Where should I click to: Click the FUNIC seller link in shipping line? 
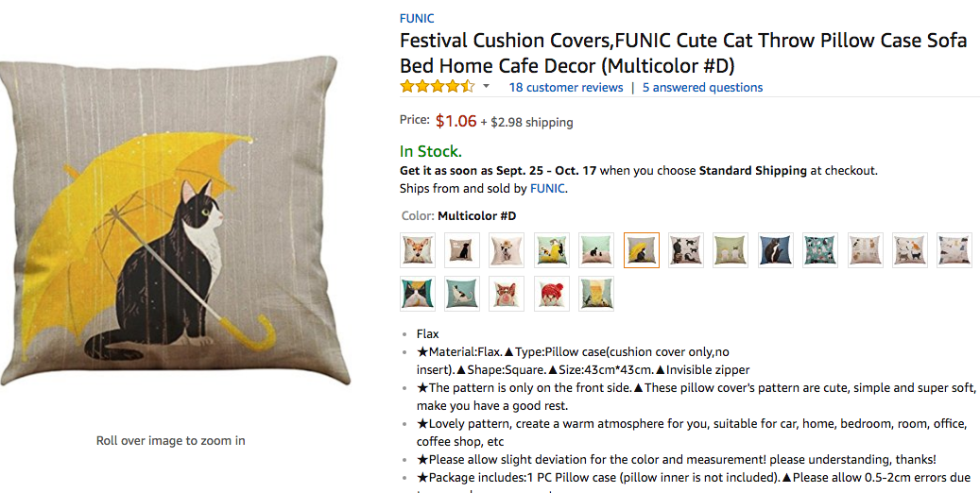pyautogui.click(x=547, y=188)
